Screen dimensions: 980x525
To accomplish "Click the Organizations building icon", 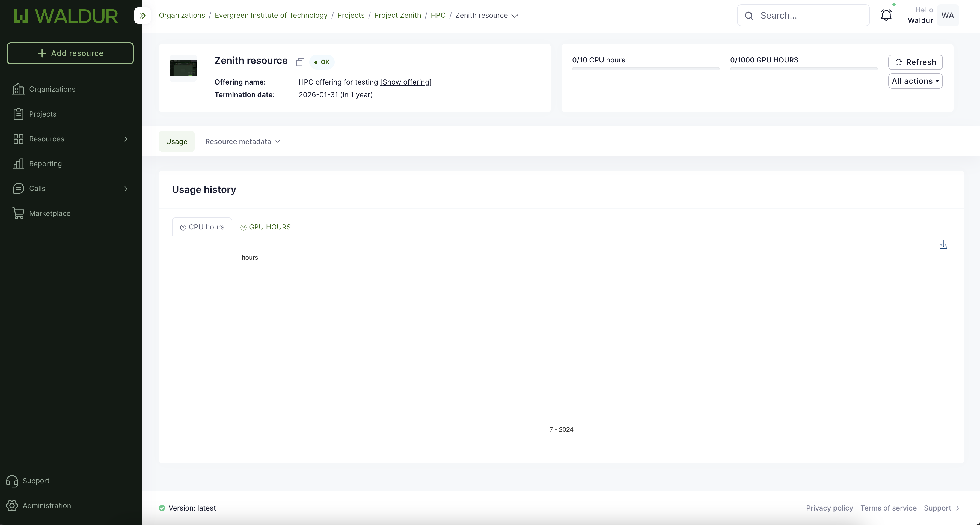I will (x=18, y=89).
